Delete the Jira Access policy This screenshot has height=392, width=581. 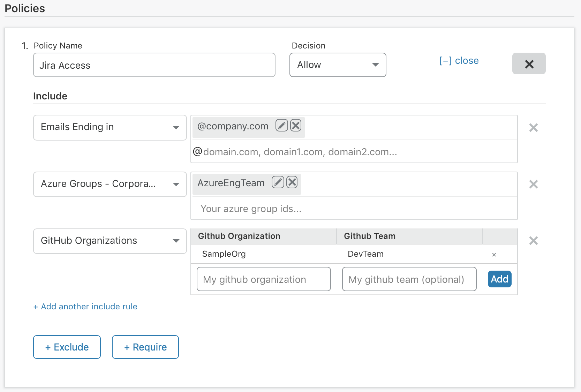tap(529, 63)
